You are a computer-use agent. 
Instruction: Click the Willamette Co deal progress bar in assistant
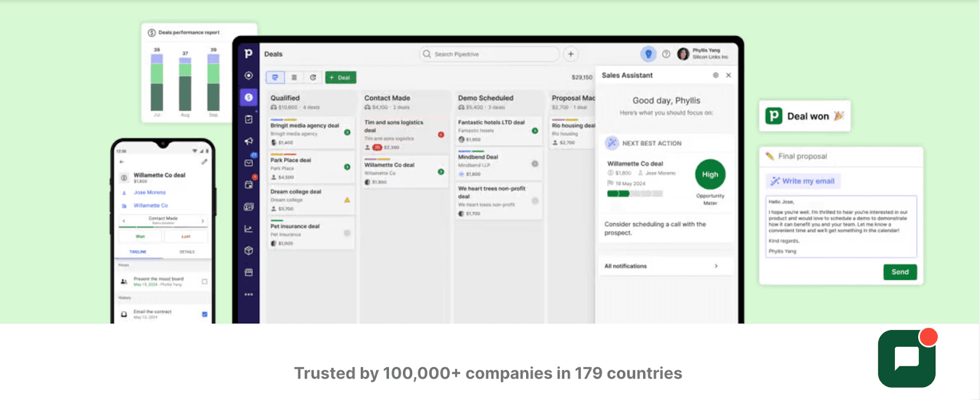635,194
